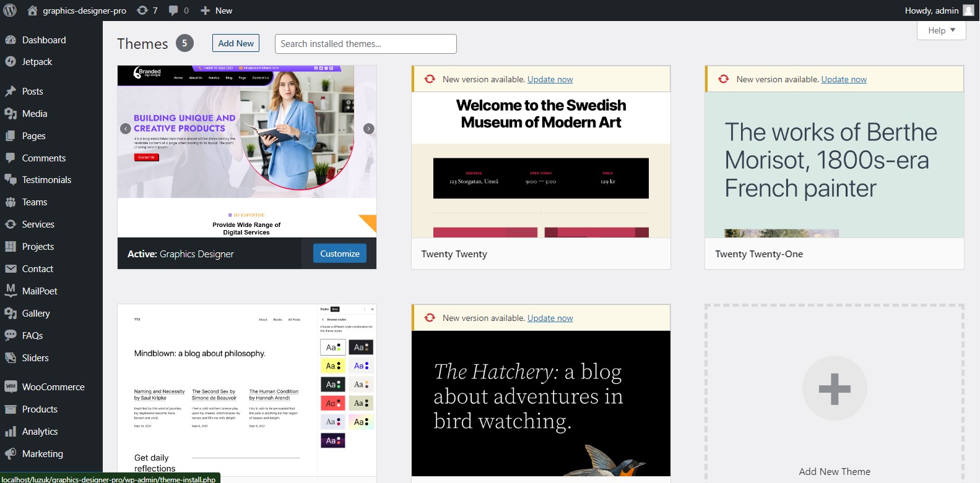Viewport: 980px width, 483px height.
Task: Open Twenty Twenty-One theme preview thumbnail
Action: tap(835, 165)
